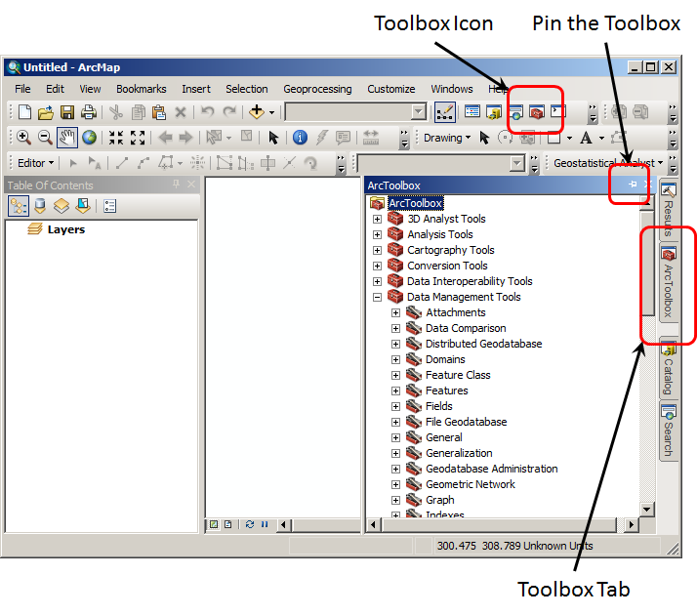Pin the ArcToolbox panel
697x616 pixels.
(633, 185)
